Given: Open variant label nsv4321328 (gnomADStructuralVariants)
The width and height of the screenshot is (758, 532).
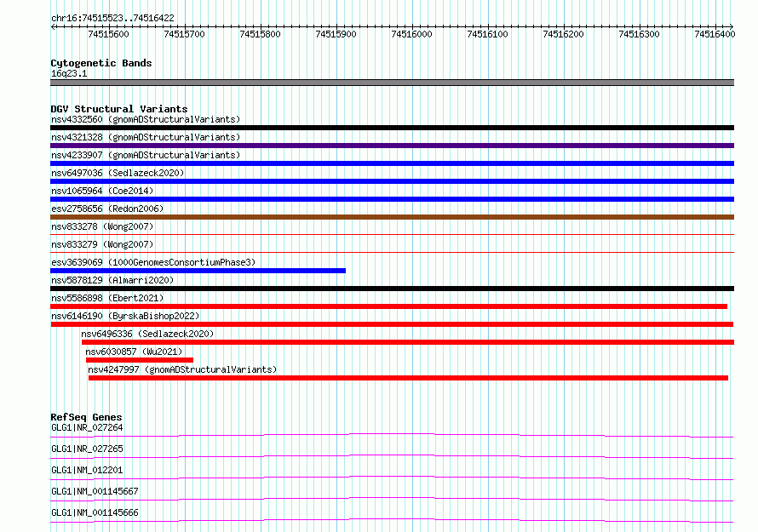Looking at the screenshot, I should click(x=146, y=137).
